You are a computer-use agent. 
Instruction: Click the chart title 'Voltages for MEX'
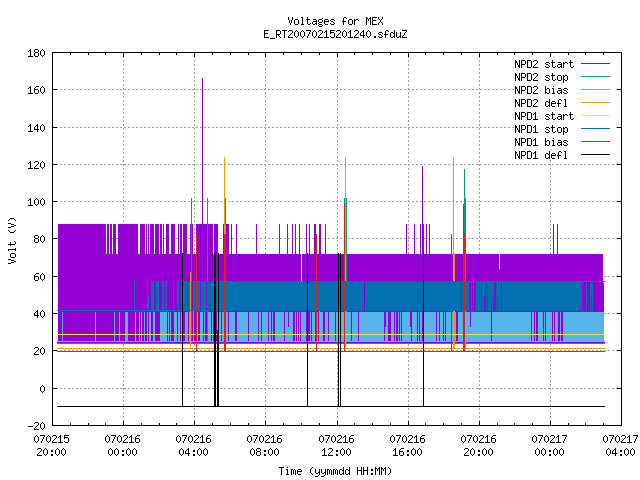pyautogui.click(x=335, y=21)
